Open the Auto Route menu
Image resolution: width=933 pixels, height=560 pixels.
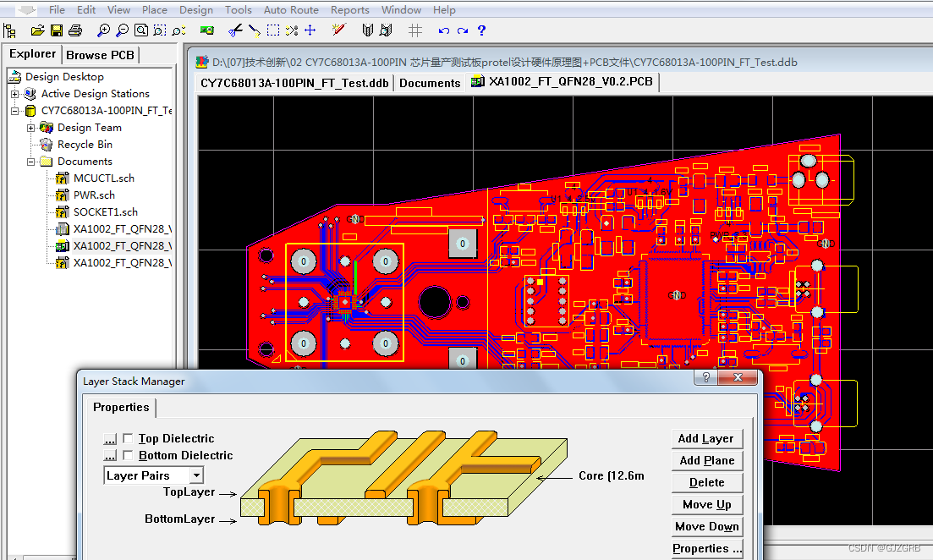tap(291, 9)
